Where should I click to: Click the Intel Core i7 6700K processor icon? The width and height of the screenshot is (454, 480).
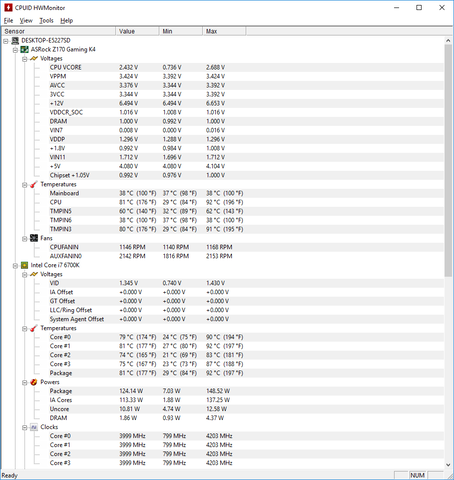pyautogui.click(x=24, y=265)
